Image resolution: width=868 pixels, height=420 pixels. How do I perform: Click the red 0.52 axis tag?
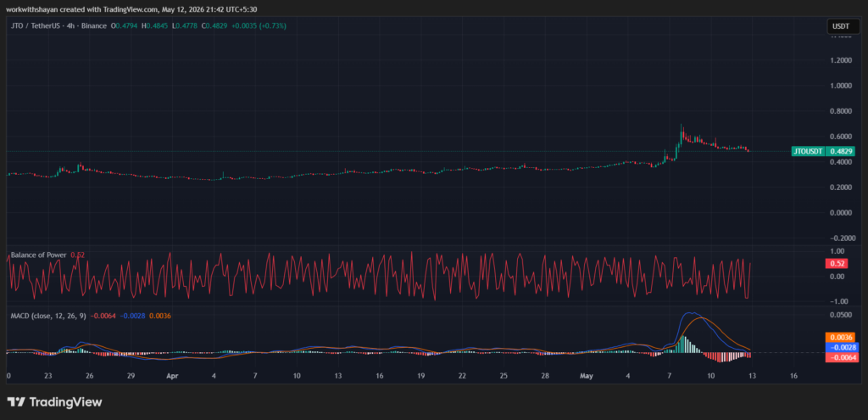837,264
